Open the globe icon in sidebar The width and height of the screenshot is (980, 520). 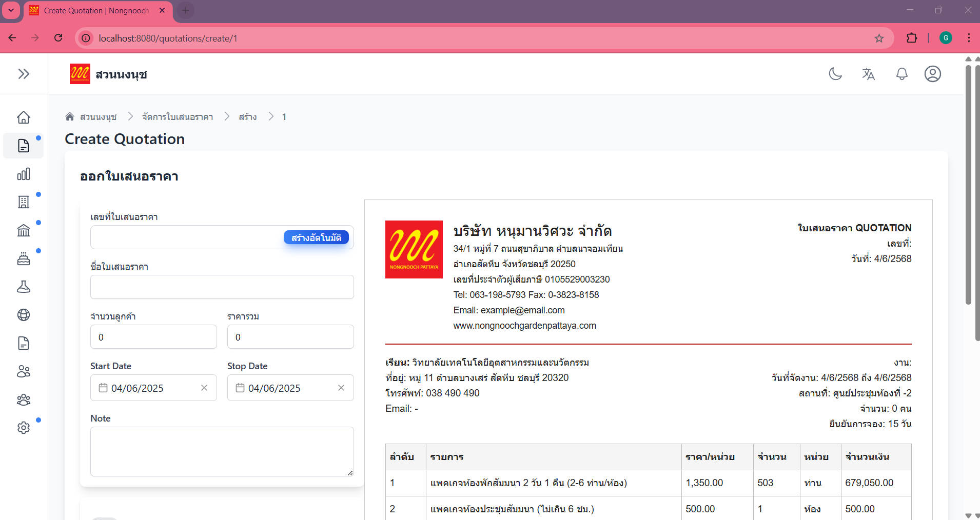tap(24, 315)
